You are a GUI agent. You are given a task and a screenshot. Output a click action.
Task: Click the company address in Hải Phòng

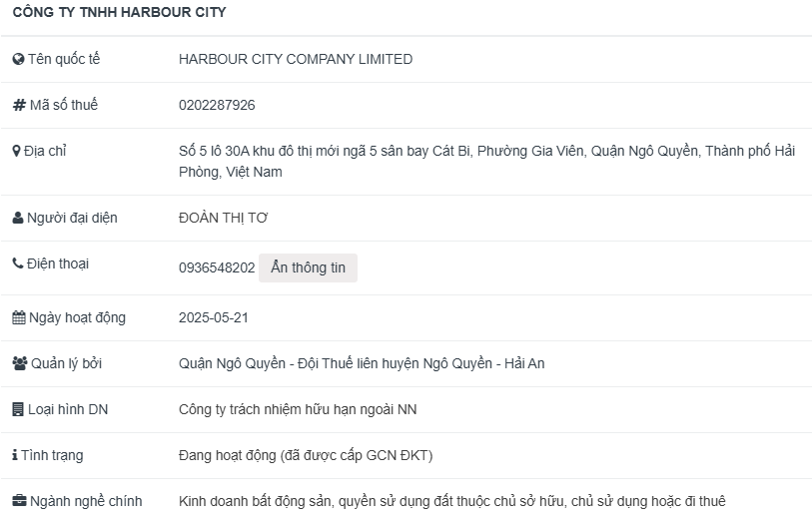[x=486, y=162]
